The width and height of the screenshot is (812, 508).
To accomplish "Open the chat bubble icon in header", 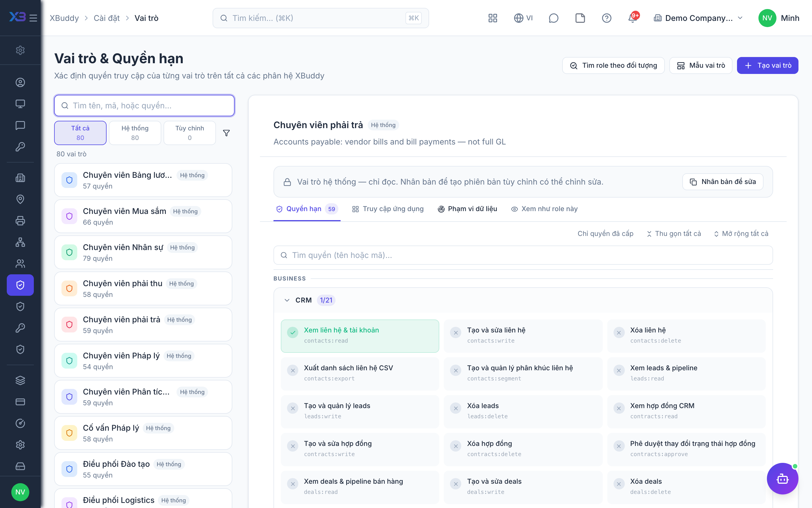I will [x=553, y=18].
